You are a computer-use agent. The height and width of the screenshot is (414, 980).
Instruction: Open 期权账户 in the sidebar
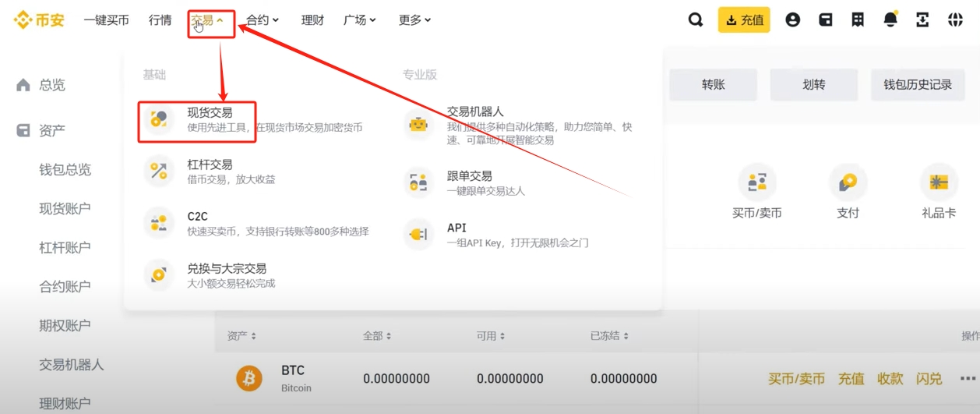65,325
